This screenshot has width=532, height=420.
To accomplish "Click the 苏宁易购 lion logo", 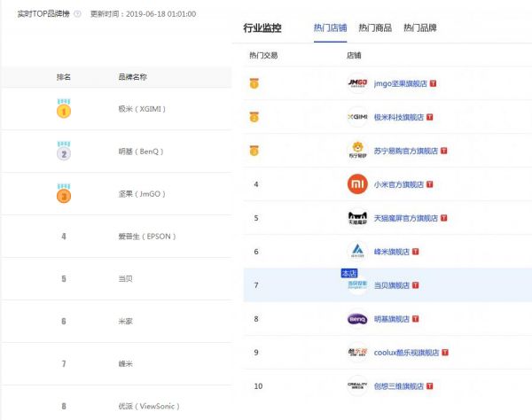I will 357,150.
